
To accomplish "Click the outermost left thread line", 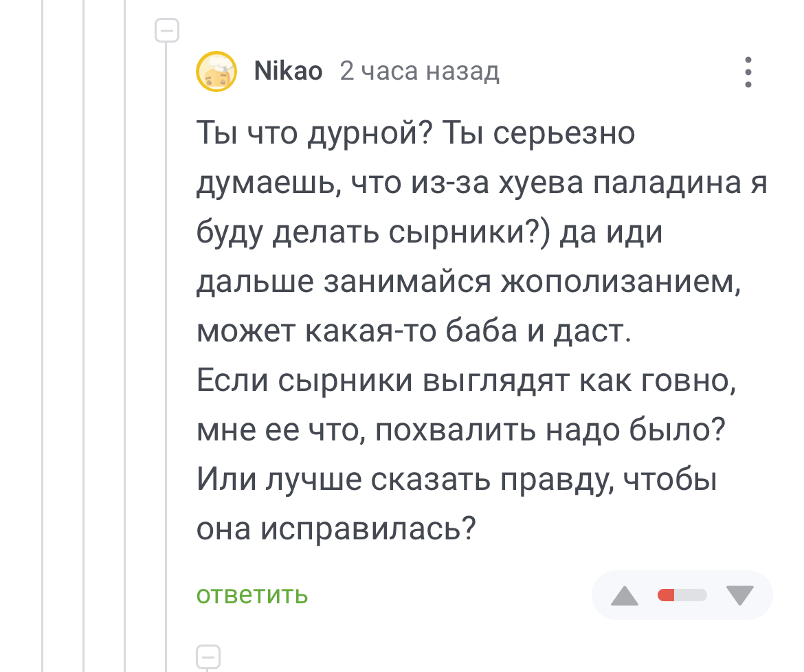I will pos(43,336).
